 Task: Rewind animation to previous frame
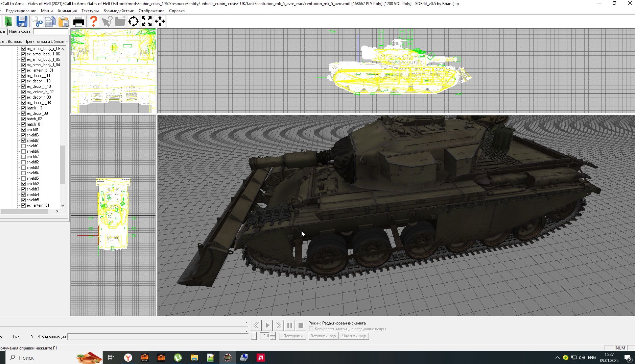[x=256, y=326]
